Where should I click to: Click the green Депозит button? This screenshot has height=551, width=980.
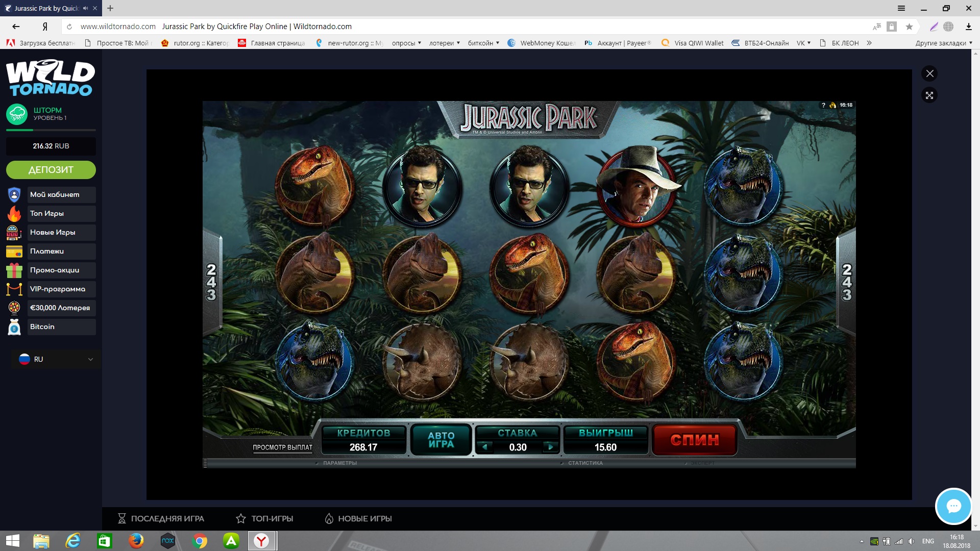[x=51, y=170]
